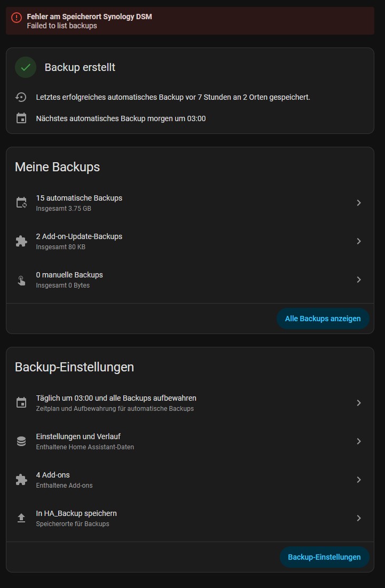Expand the In HA_Backup speichern chevron

pos(359,518)
